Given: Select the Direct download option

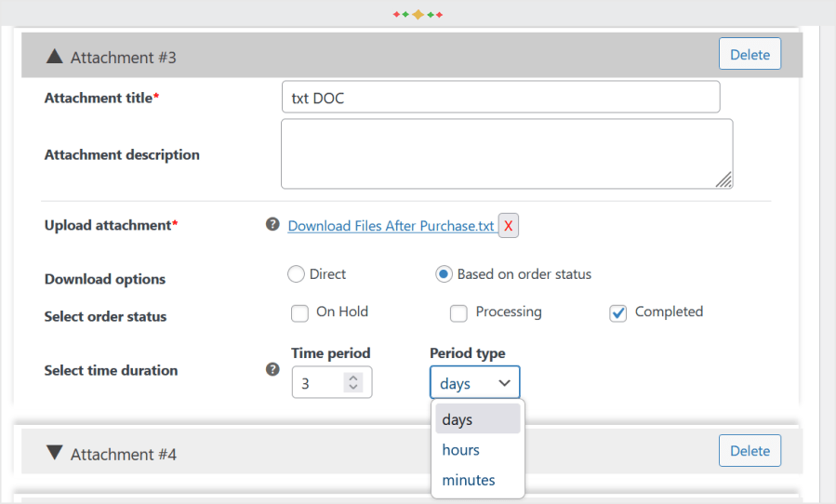Looking at the screenshot, I should [x=296, y=274].
